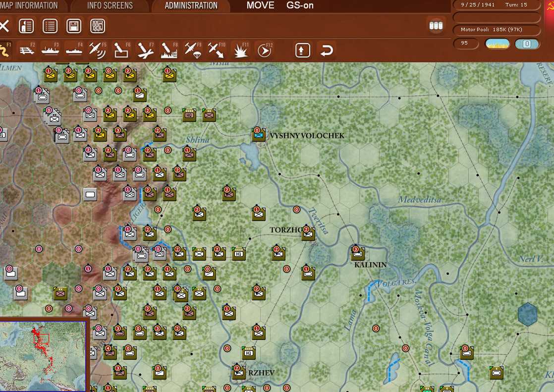Click the Shlina river label
The width and height of the screenshot is (554, 392).
(198, 140)
